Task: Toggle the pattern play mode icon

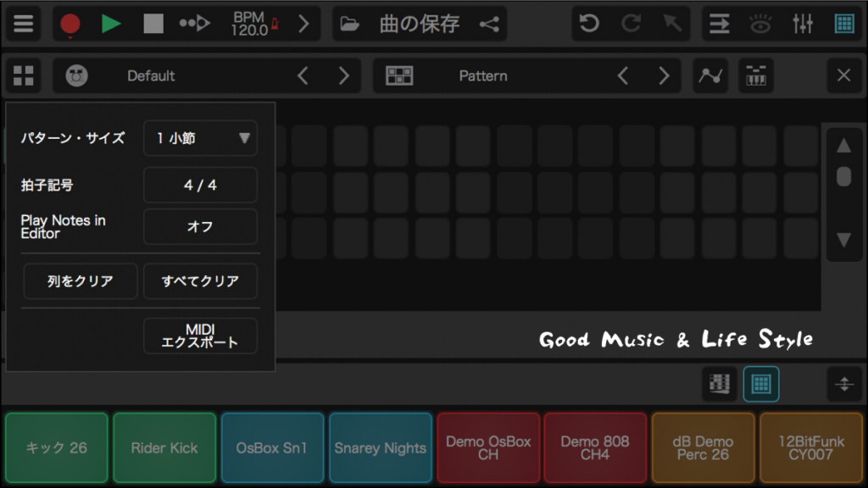Action: (194, 24)
